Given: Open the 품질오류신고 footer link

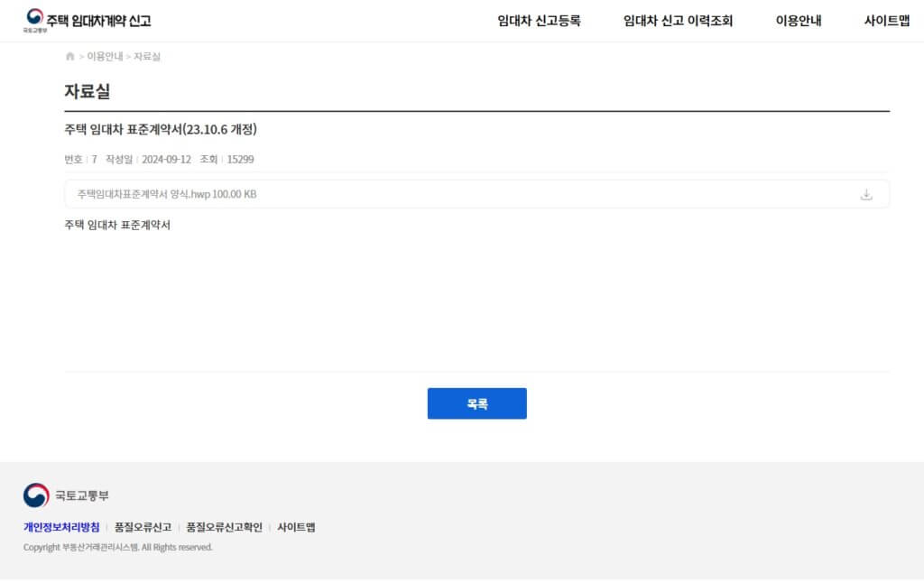Looking at the screenshot, I should coord(143,527).
